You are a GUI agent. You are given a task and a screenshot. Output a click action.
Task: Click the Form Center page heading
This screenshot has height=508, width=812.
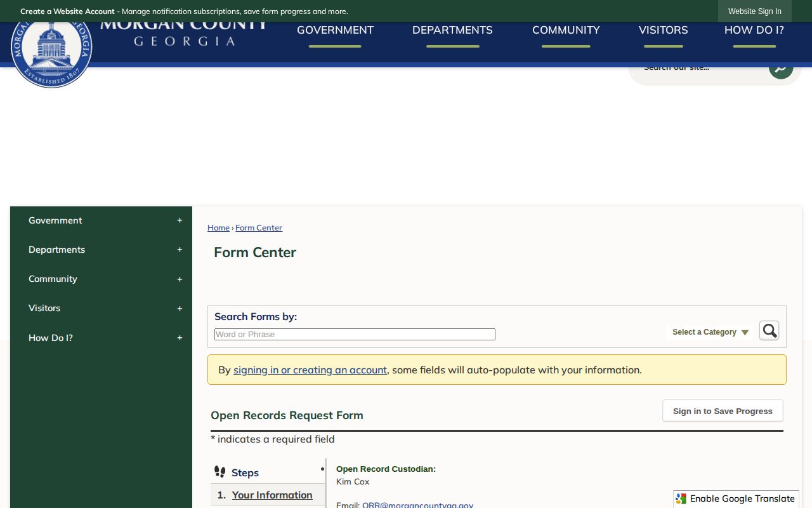point(255,253)
